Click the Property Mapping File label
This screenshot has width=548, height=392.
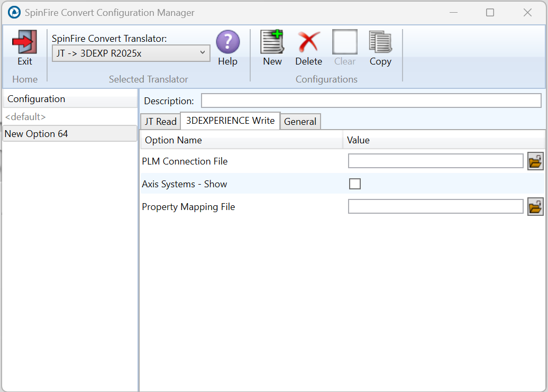188,207
